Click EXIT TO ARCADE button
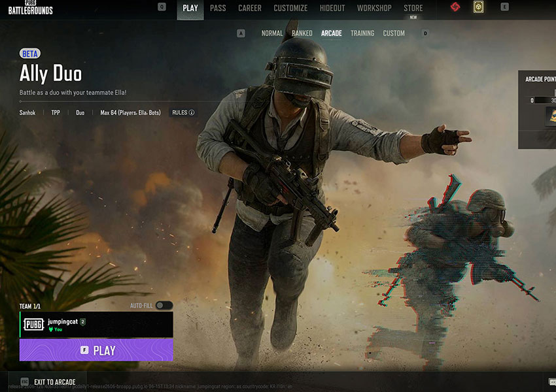 tap(47, 382)
